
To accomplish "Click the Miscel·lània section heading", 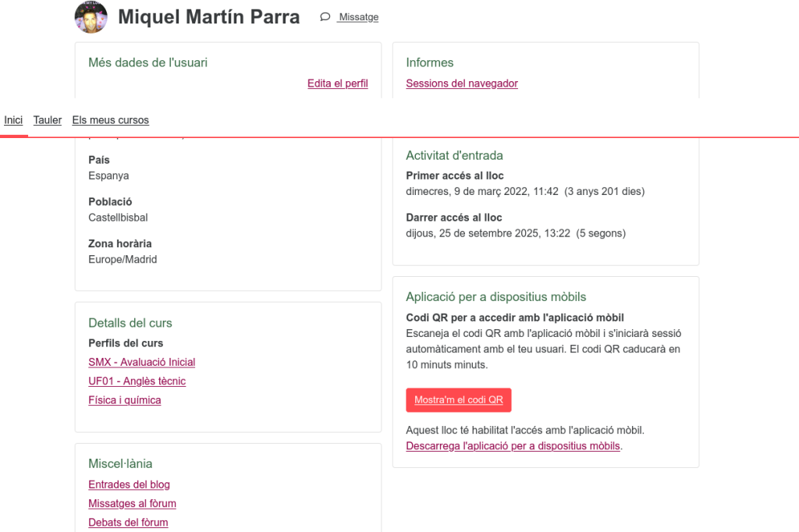I will tap(120, 464).
